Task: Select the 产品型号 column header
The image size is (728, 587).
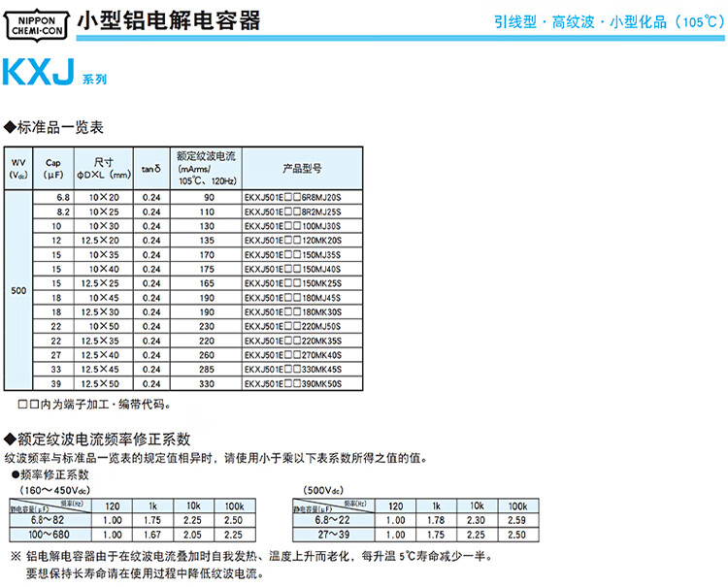Action: click(301, 168)
